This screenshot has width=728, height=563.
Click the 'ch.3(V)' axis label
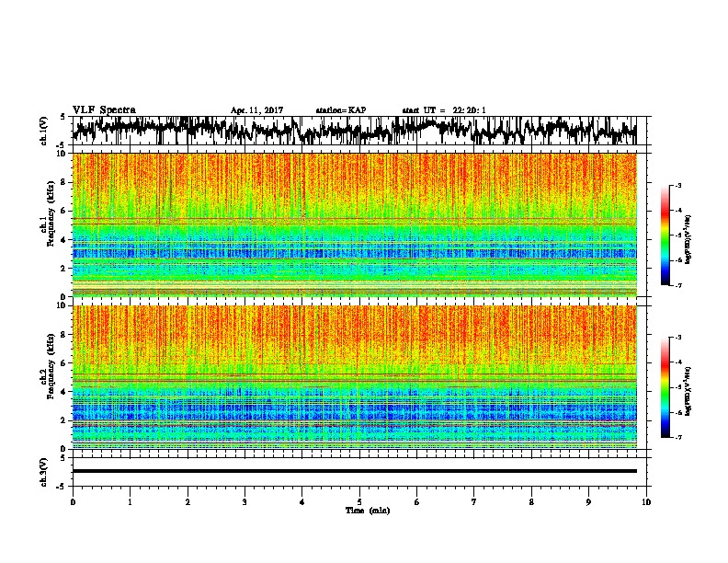click(x=44, y=472)
